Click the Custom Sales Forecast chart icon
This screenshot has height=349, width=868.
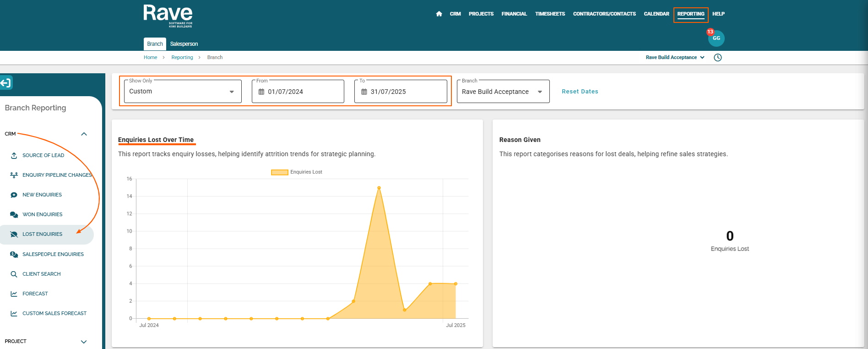pos(14,314)
